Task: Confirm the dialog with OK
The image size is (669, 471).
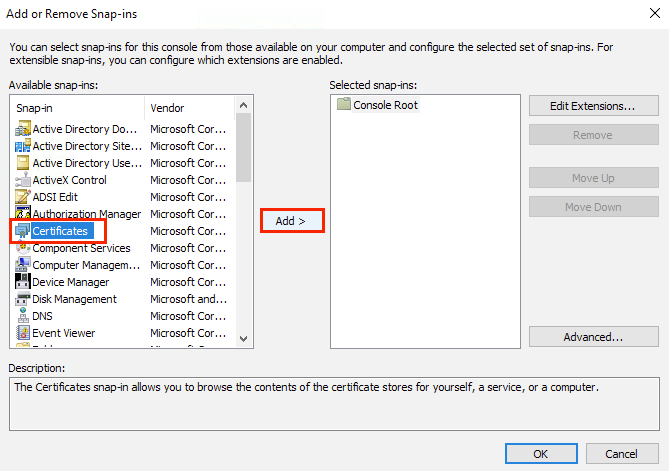Action: [541, 454]
